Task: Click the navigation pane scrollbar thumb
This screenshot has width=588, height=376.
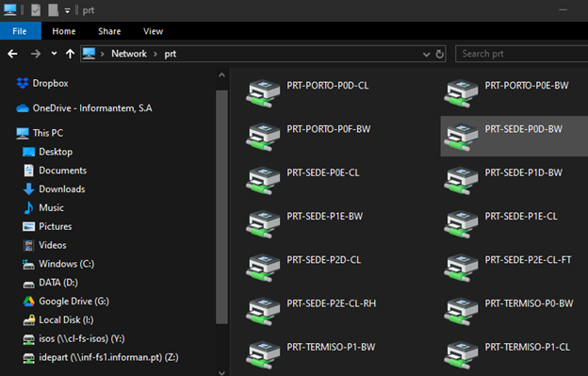Action: point(222,206)
